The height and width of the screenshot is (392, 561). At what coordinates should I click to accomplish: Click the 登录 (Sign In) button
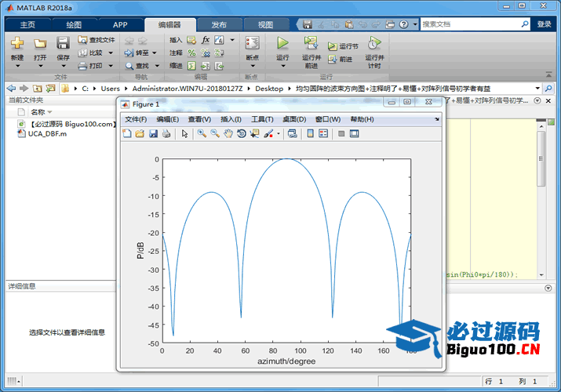(545, 24)
